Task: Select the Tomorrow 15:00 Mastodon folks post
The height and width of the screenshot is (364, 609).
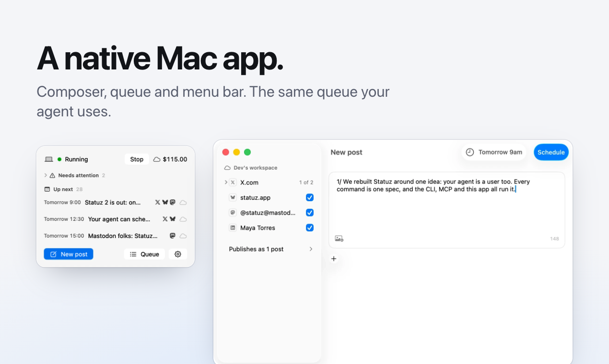Action: pos(116,236)
